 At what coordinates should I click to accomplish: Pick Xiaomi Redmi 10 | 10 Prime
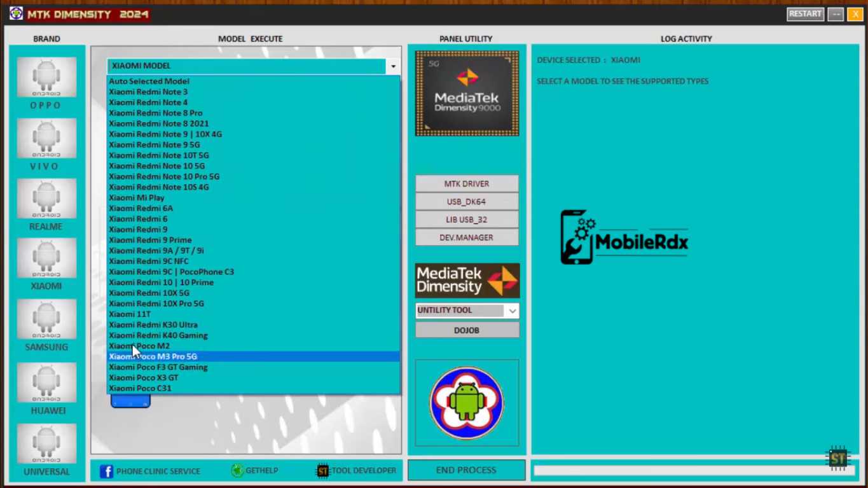(253, 282)
